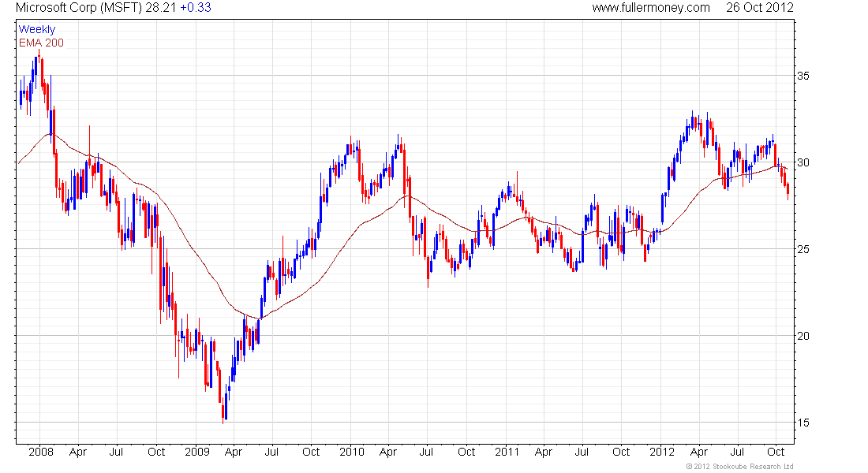Viewport: 868px width, 473px height.
Task: Click the "Jul" label of year 2009
Action: tap(271, 452)
